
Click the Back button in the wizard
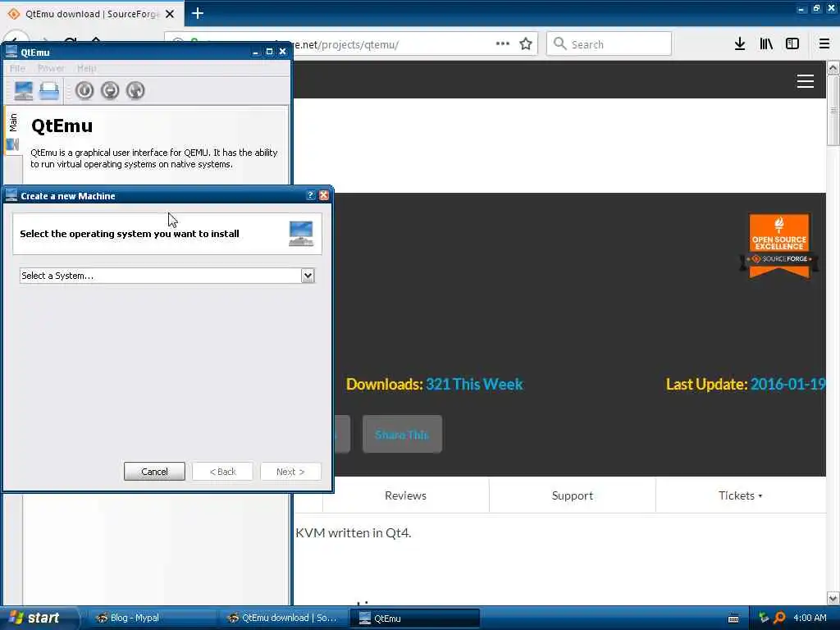[x=222, y=472]
